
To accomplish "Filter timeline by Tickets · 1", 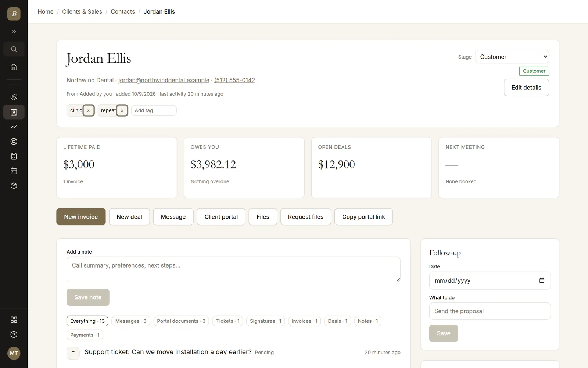I will (228, 321).
